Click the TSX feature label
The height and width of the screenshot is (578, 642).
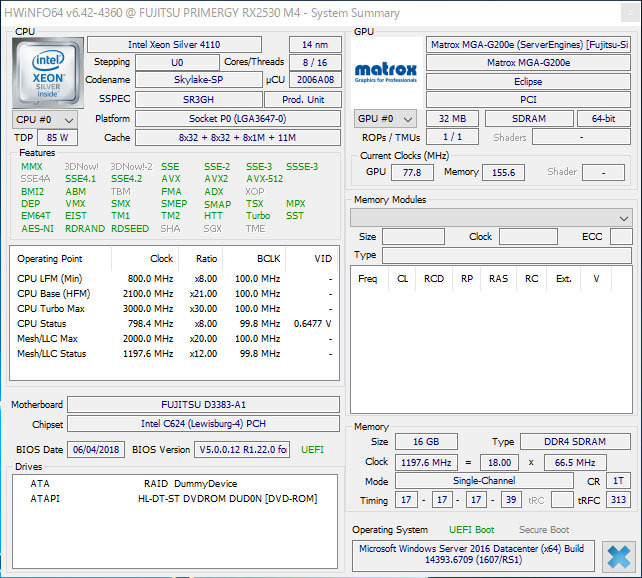click(255, 203)
